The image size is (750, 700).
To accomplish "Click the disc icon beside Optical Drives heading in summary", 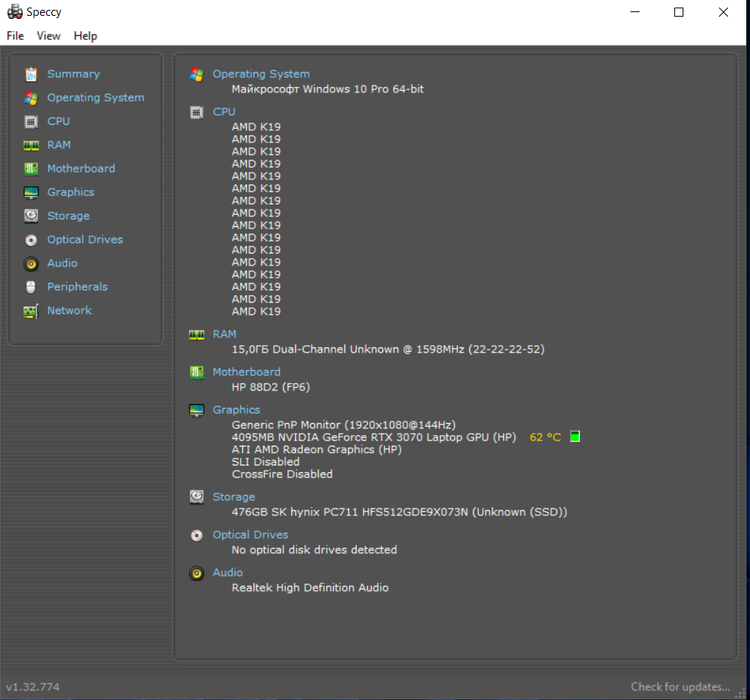I will coord(197,536).
